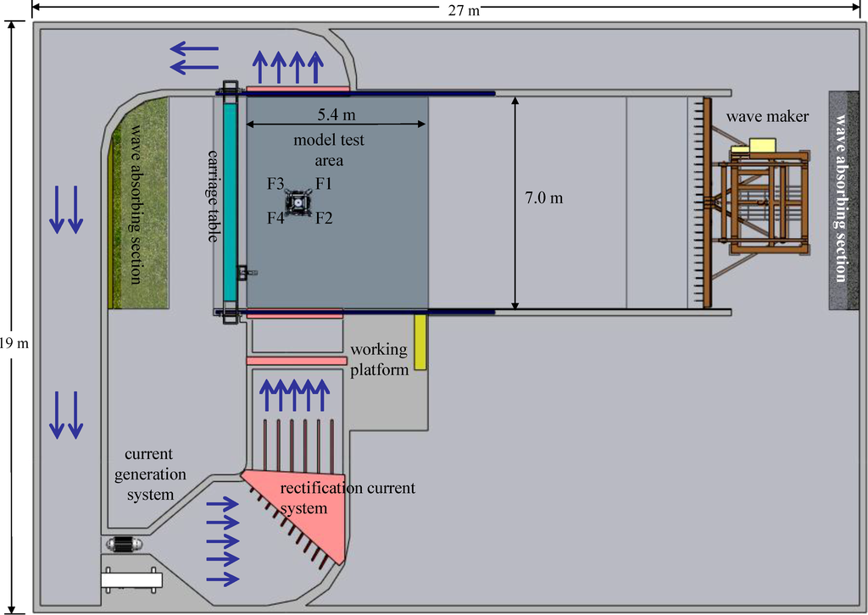Click the F4 mooring label
Screen dimensions: 868x615
pyautogui.click(x=275, y=218)
